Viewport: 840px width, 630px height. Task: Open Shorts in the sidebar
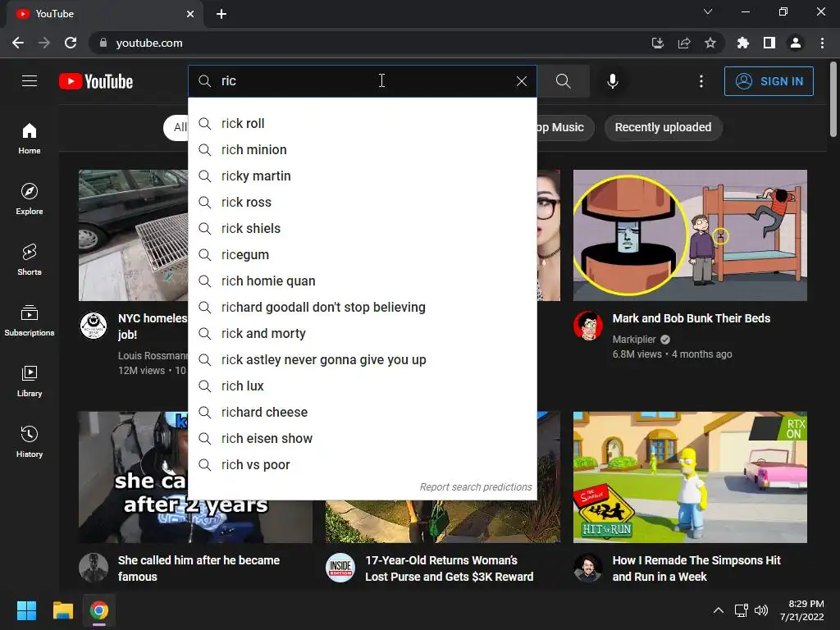[x=30, y=259]
